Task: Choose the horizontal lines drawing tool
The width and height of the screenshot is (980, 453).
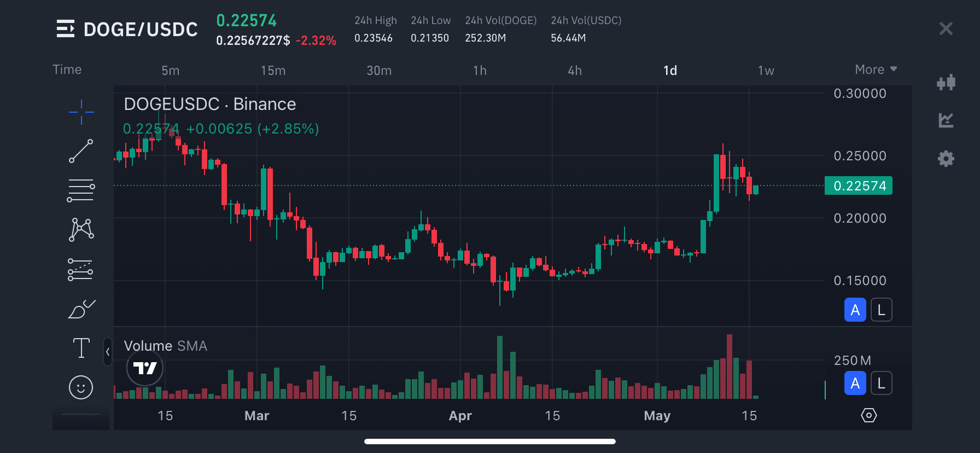Action: [x=81, y=190]
